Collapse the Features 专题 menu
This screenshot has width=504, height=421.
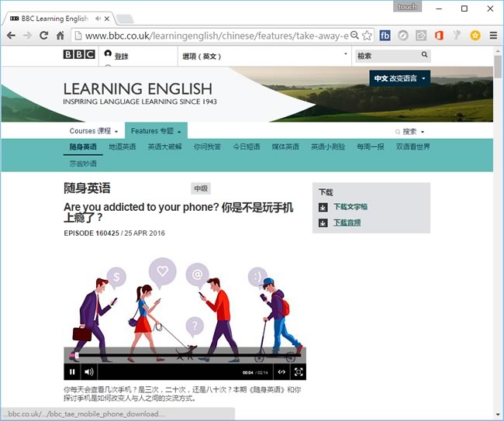pos(156,131)
